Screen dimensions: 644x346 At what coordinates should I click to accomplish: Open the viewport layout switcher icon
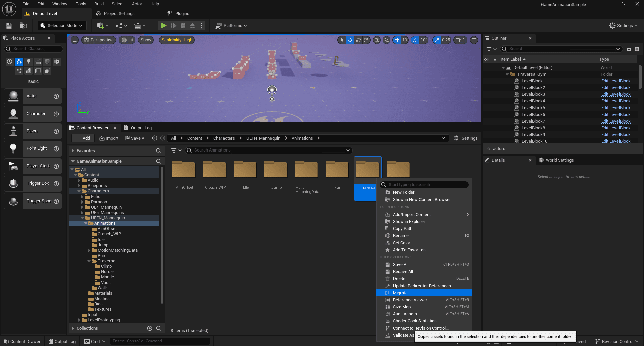474,40
